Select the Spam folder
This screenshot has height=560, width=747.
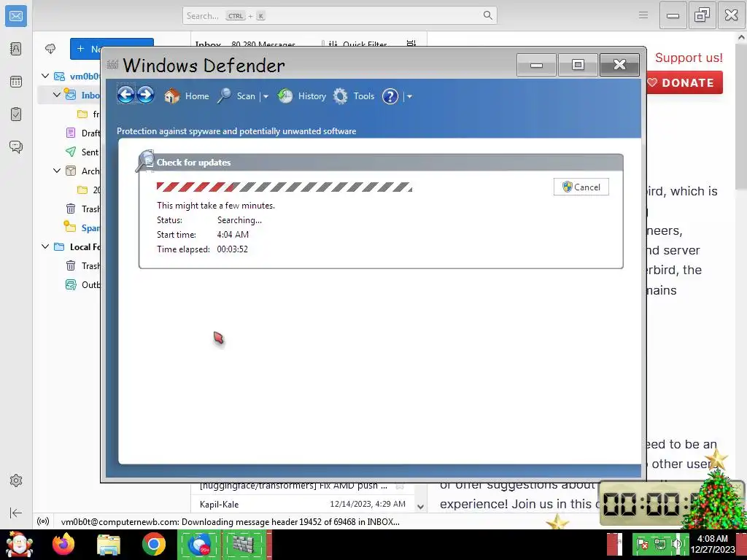click(x=82, y=227)
